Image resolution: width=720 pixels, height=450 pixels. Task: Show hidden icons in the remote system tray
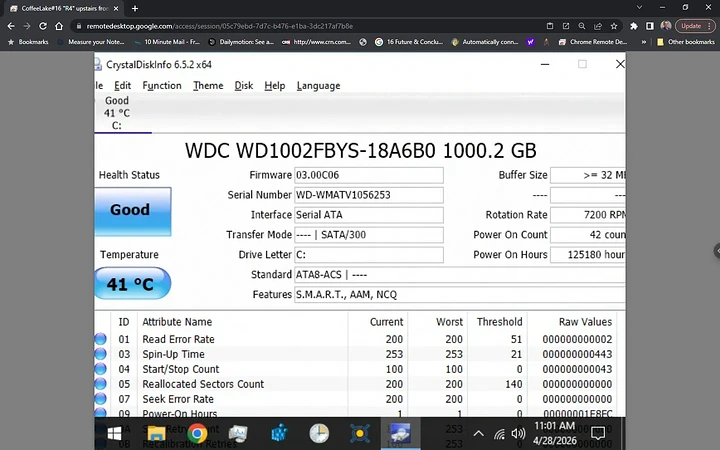(478, 433)
